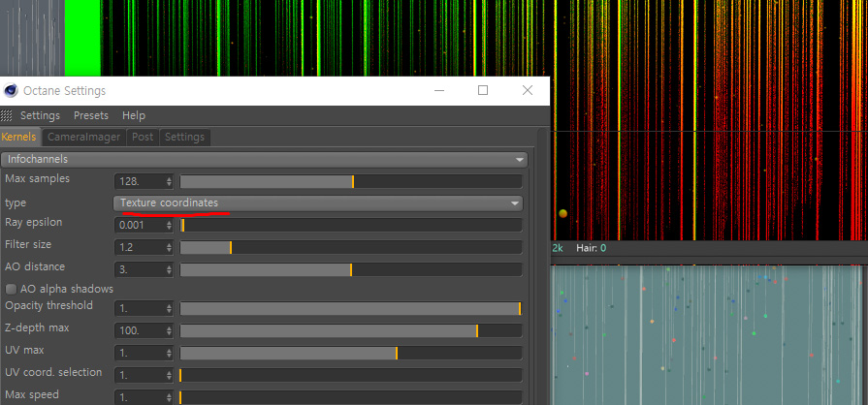This screenshot has height=405, width=868.
Task: Click the UV max value field
Action: (x=140, y=353)
